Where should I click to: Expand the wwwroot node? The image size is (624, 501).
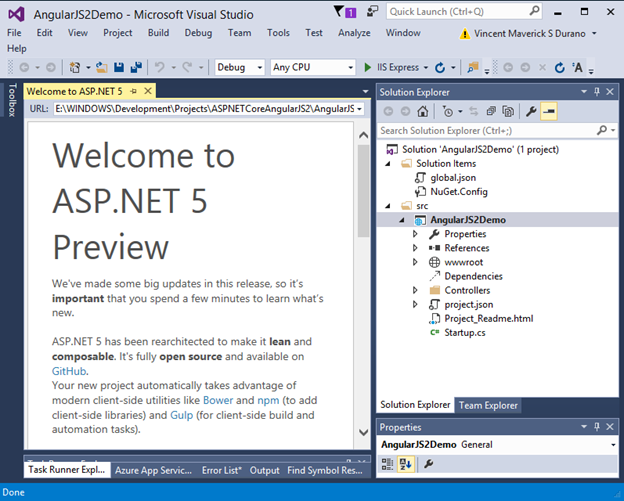point(415,262)
